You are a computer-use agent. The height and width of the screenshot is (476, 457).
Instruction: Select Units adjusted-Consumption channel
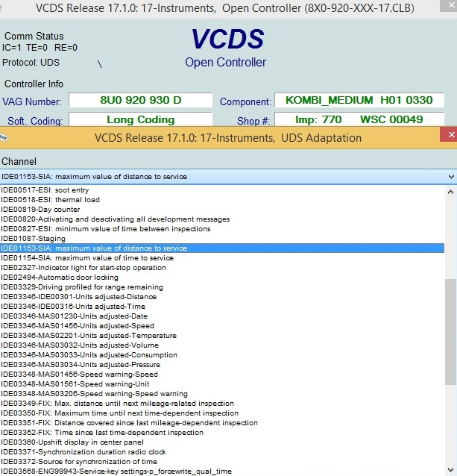(222, 355)
